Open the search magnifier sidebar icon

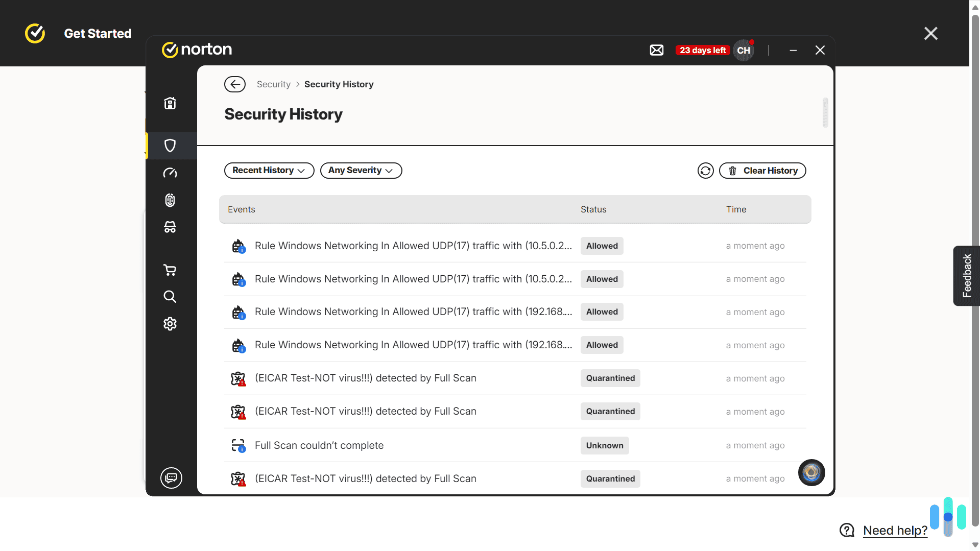click(170, 297)
